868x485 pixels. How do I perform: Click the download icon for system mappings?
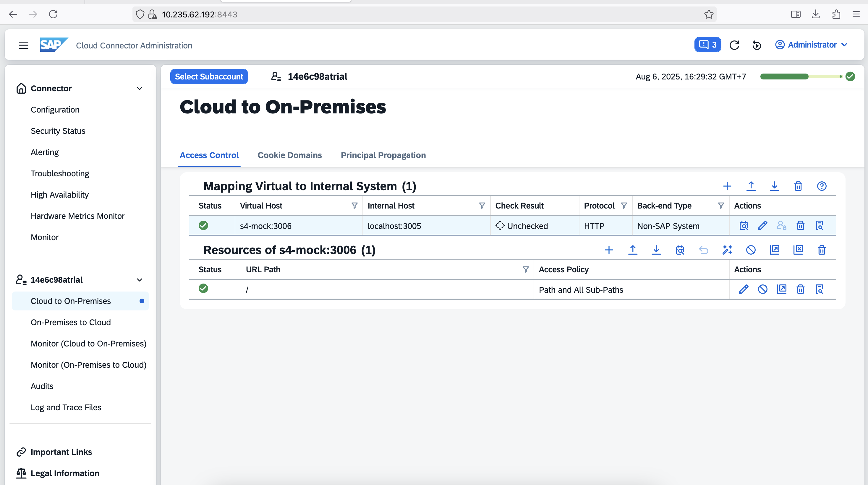tap(774, 186)
